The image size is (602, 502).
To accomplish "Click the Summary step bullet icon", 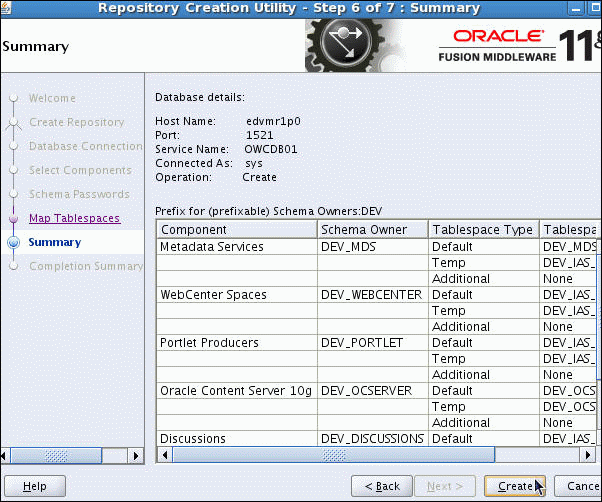I will 14,242.
